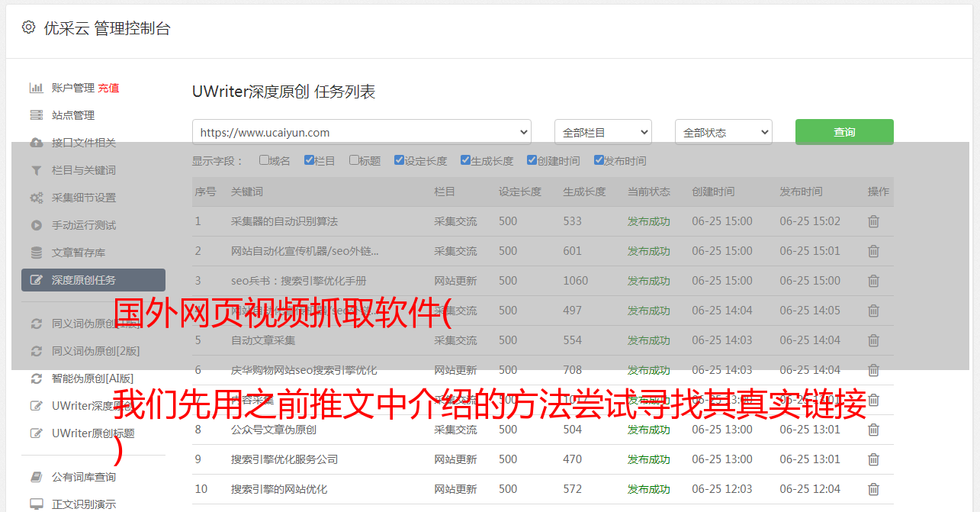
Task: Expand the 全部栏目 dropdown
Action: (x=602, y=132)
